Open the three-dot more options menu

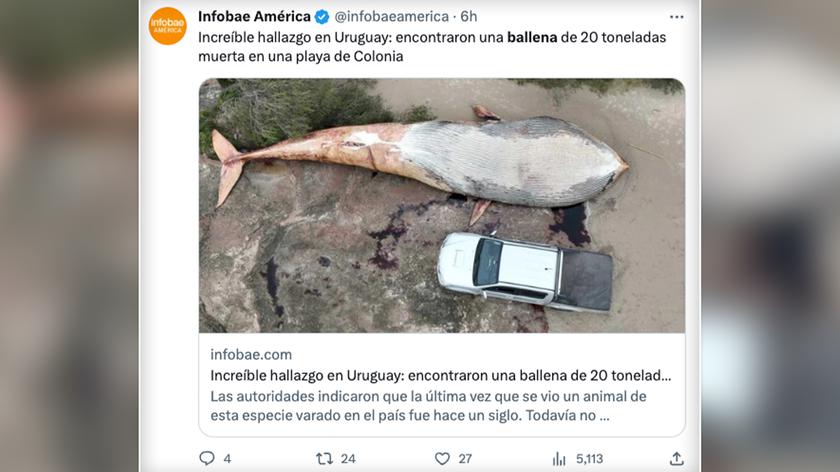coord(677,17)
